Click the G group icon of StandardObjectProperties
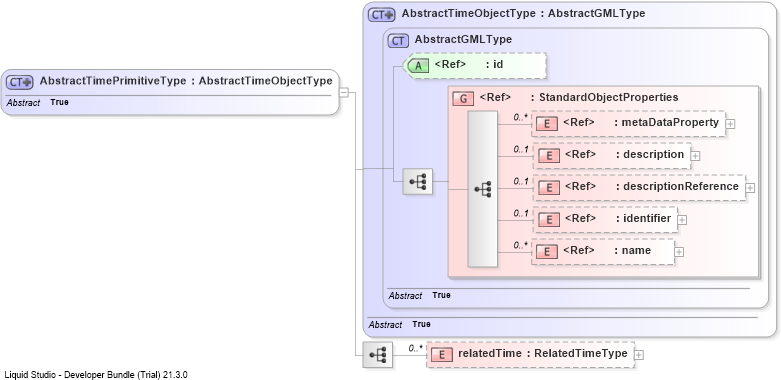The height and width of the screenshot is (380, 781). pos(463,99)
